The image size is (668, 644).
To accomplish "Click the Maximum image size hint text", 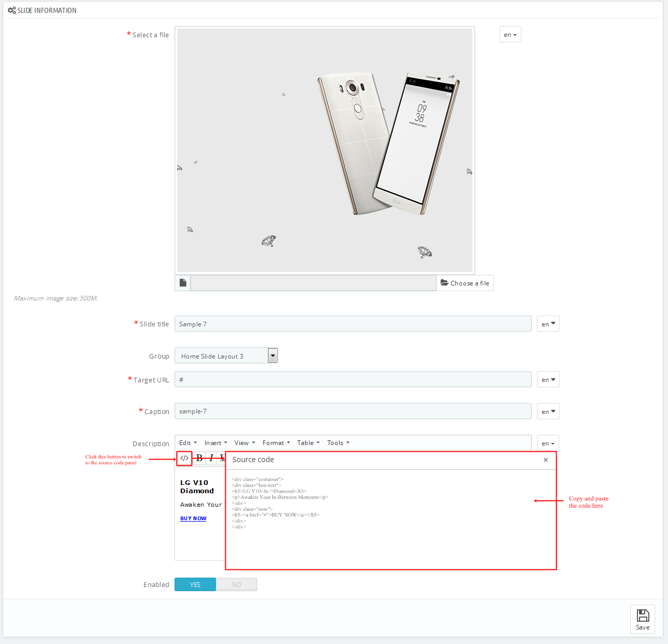I will coord(56,298).
